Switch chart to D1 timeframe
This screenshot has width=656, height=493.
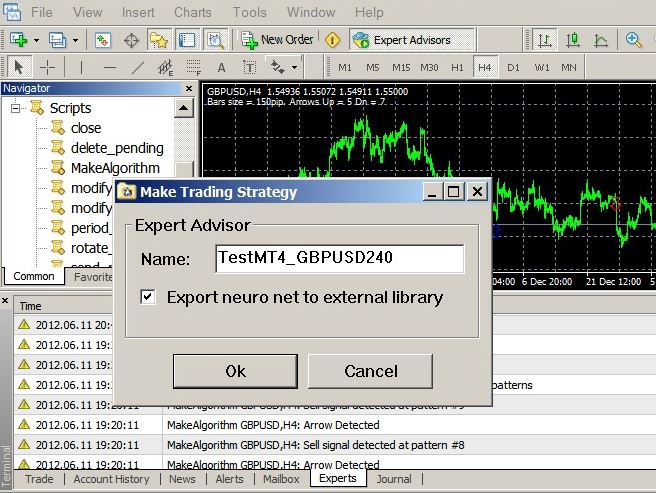[x=513, y=67]
